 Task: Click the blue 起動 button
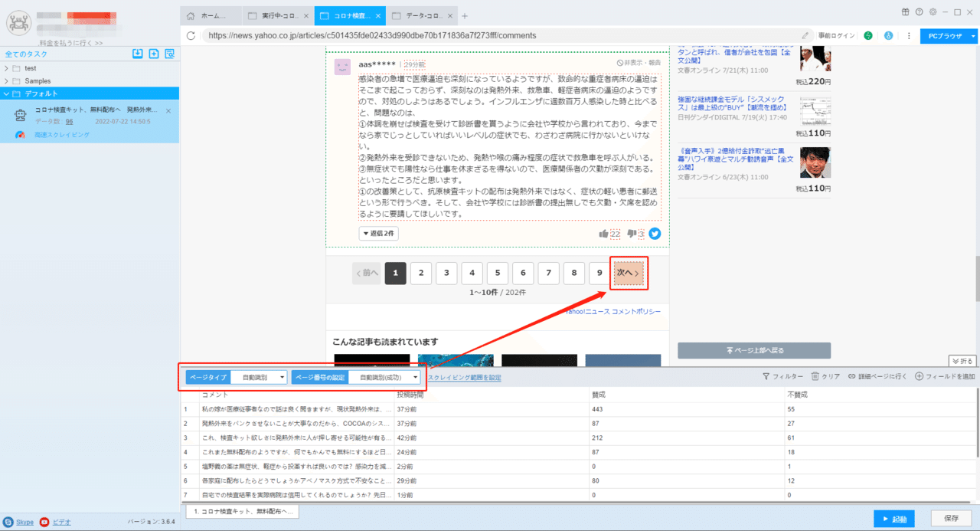click(x=894, y=519)
